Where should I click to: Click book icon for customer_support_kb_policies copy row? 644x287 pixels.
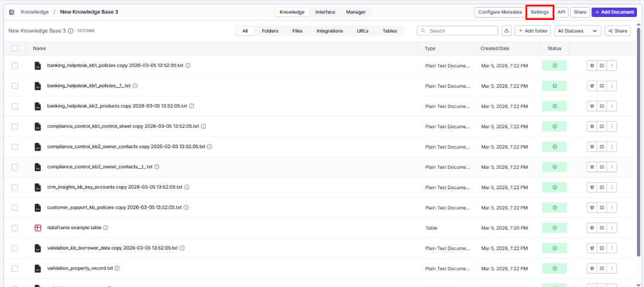[x=602, y=207]
